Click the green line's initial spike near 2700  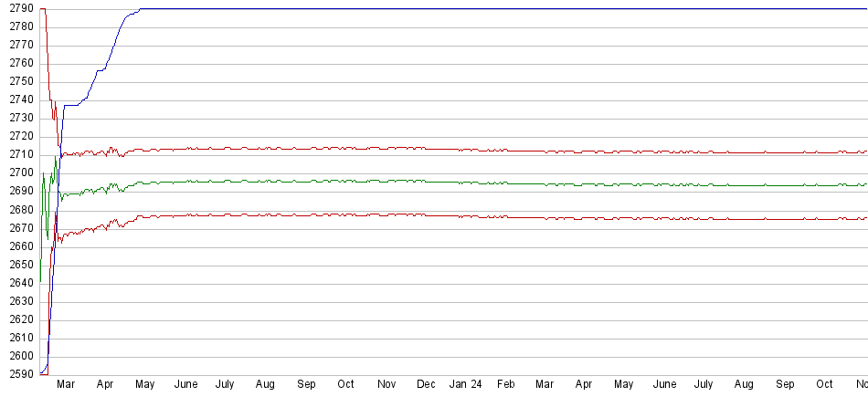pyautogui.click(x=43, y=175)
